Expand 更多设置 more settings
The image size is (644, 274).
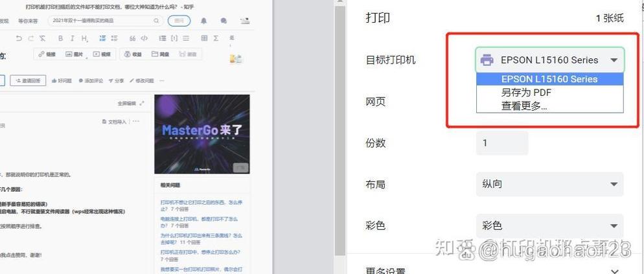click(x=493, y=270)
